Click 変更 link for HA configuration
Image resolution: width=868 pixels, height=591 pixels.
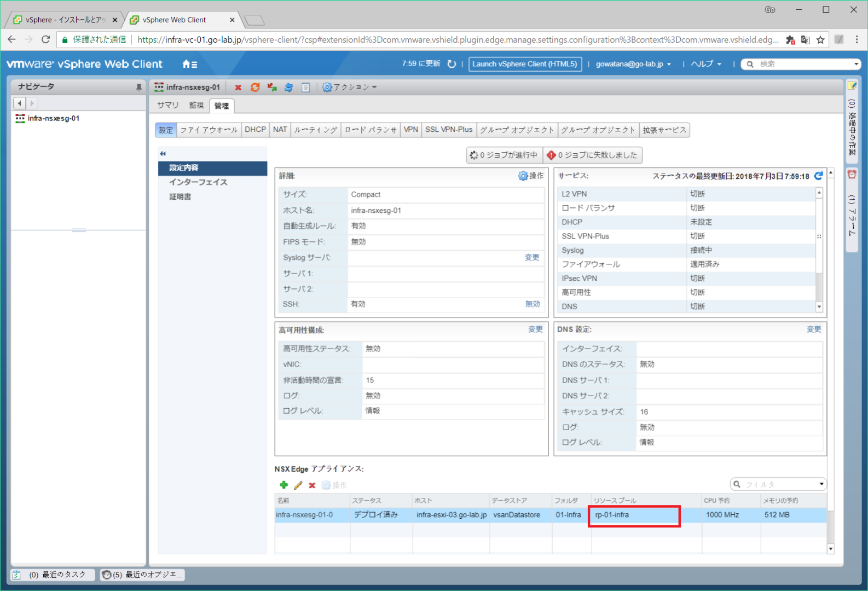point(535,329)
